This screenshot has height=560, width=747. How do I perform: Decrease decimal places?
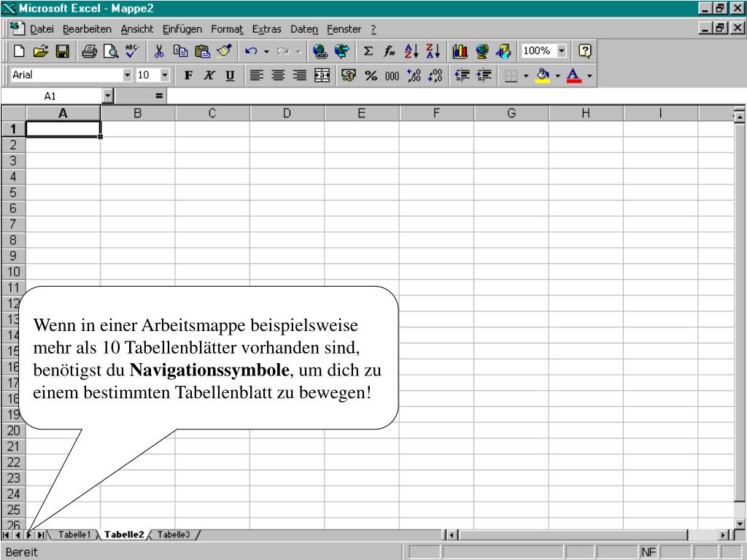436,75
